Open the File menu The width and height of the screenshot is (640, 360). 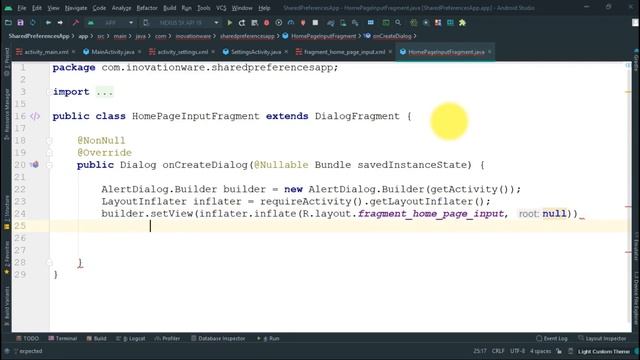[22, 8]
